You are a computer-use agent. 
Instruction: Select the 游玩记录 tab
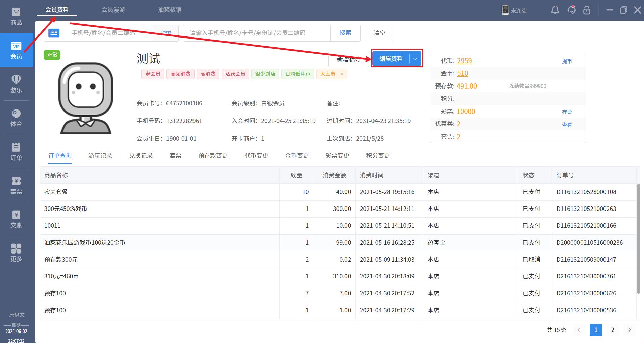[100, 156]
